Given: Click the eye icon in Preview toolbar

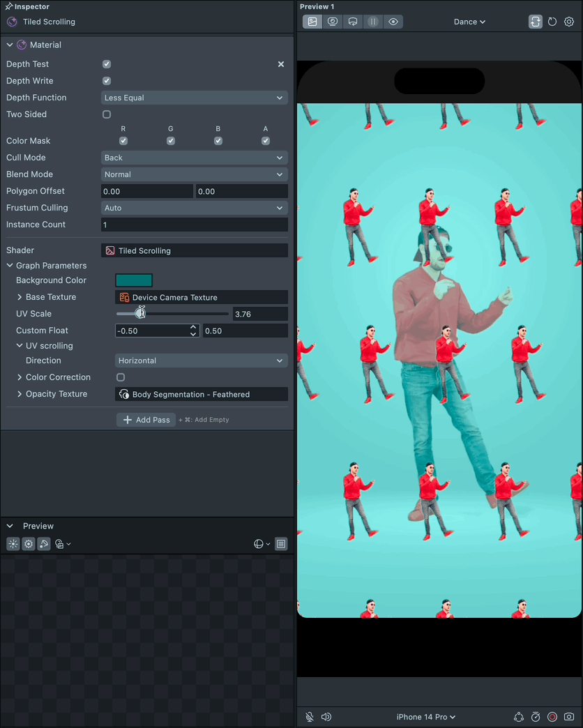Looking at the screenshot, I should [393, 22].
